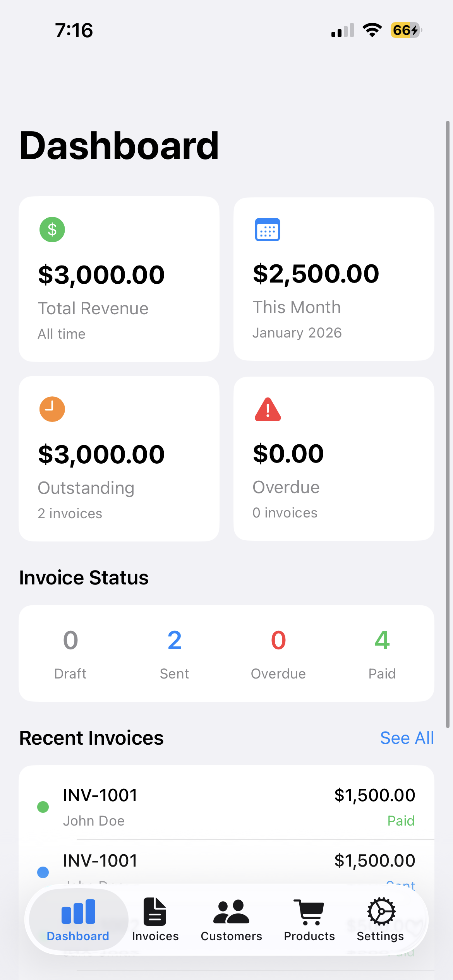Viewport: 453px width, 980px height.
Task: Tap the blue calendar This Month icon
Action: pos(267,230)
